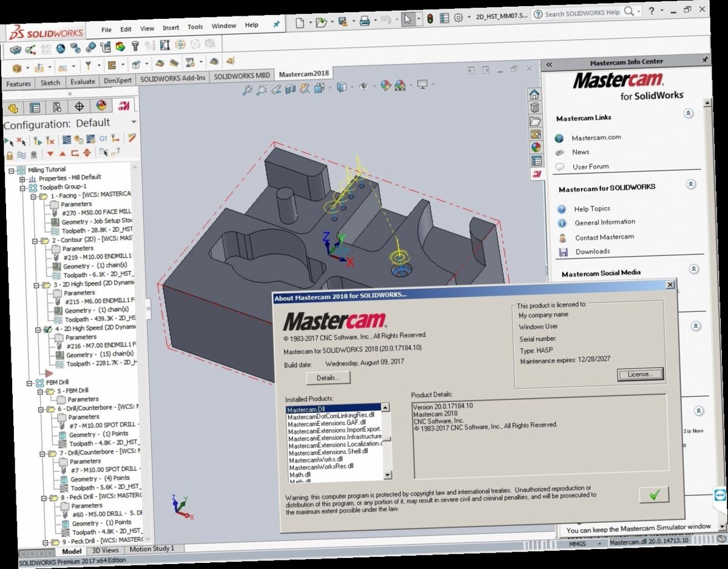728x569 pixels.
Task: Switch to the Motion Study 1 tab
Action: coord(152,548)
